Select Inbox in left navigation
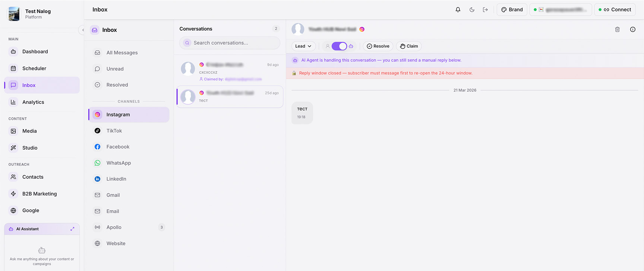This screenshot has width=644, height=271. 42,85
